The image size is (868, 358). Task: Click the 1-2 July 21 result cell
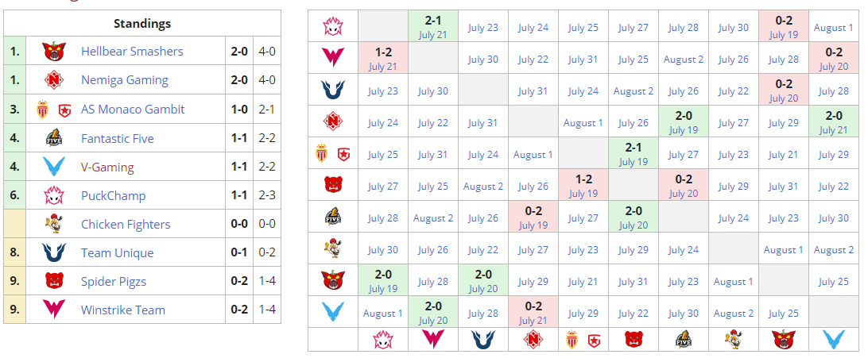tap(383, 58)
